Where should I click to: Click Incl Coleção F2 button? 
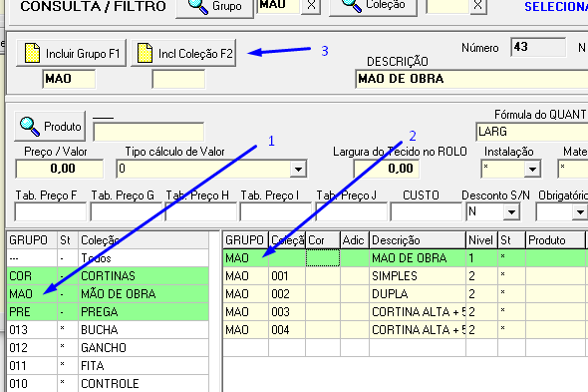[183, 53]
